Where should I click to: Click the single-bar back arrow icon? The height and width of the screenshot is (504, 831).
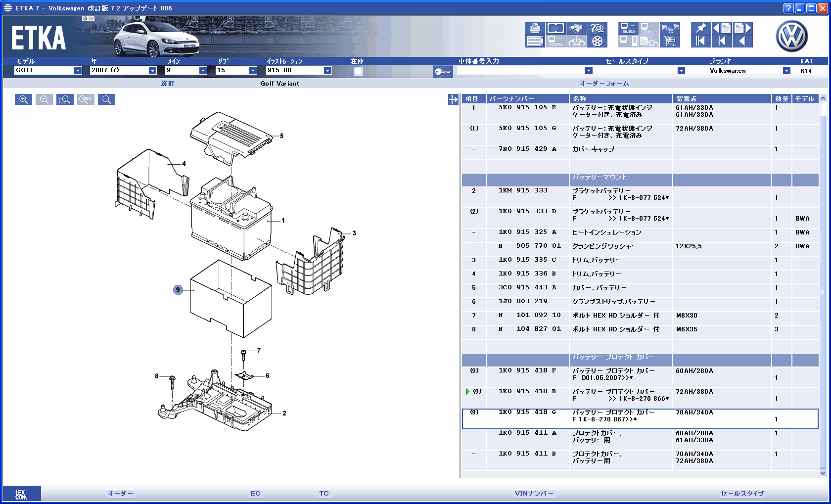[x=722, y=42]
